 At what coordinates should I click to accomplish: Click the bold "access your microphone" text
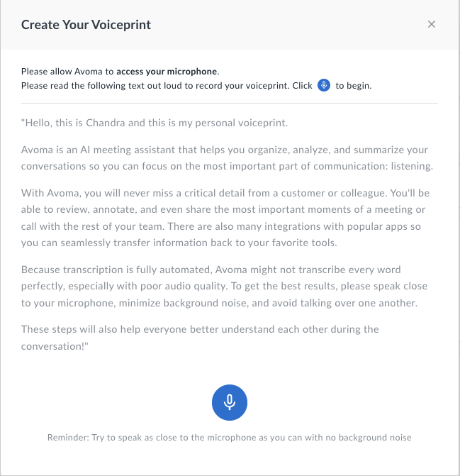coord(167,72)
